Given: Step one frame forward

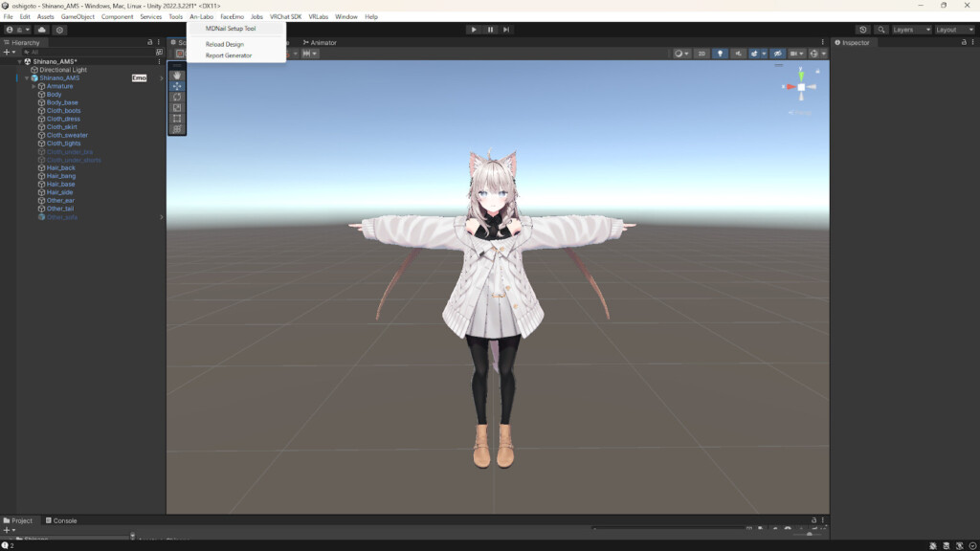Looking at the screenshot, I should click(506, 30).
